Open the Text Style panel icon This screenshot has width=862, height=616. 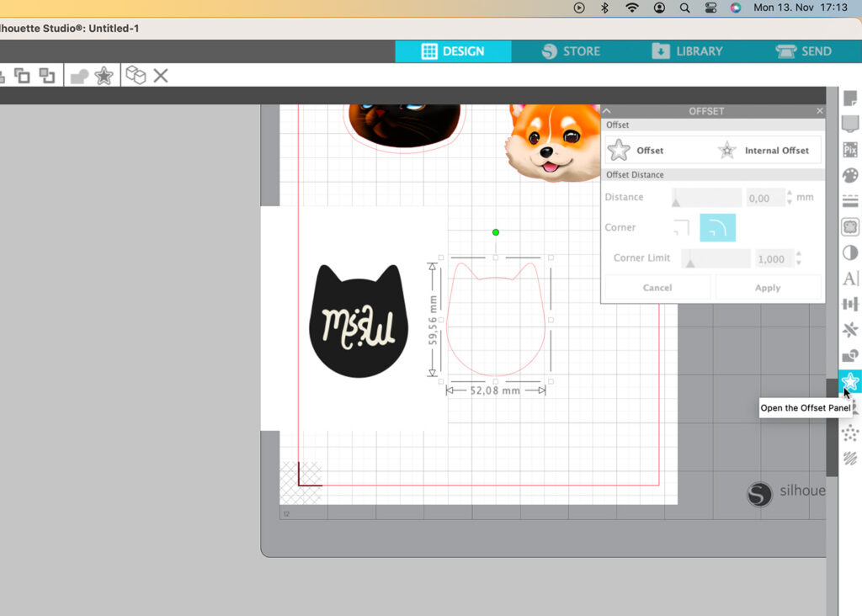(x=850, y=279)
